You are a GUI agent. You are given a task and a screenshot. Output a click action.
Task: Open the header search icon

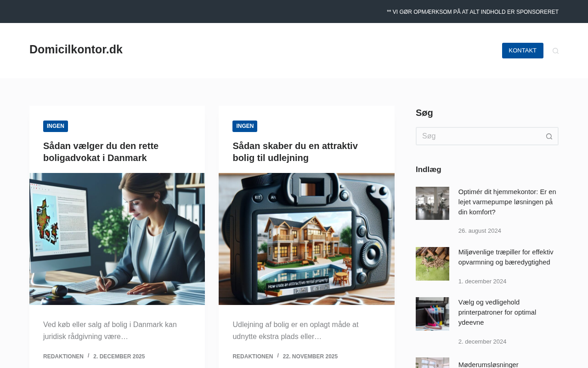coord(555,51)
